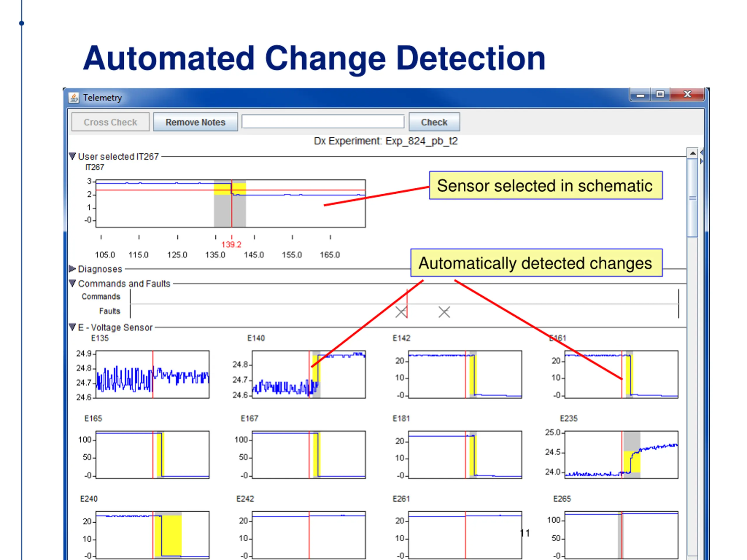Screen dimensions: 747x560
Task: Click the IT267 chart title
Action: click(95, 167)
